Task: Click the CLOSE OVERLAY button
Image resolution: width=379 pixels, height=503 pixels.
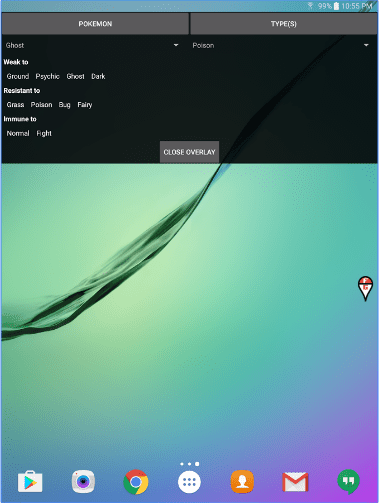Action: pos(189,152)
